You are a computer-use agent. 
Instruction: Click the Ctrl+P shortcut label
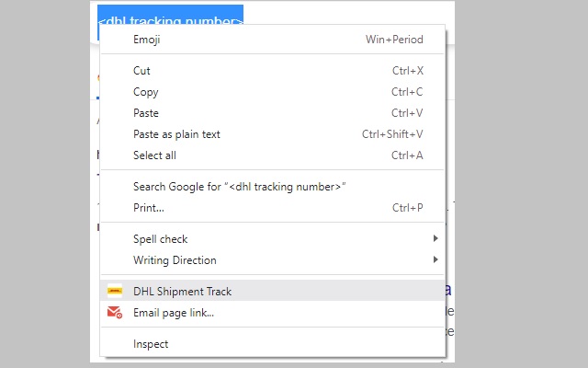(407, 208)
